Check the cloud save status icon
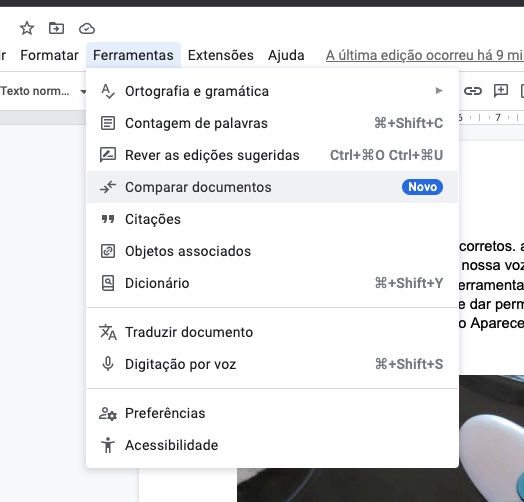Screen dimensions: 524x502 click(87, 29)
